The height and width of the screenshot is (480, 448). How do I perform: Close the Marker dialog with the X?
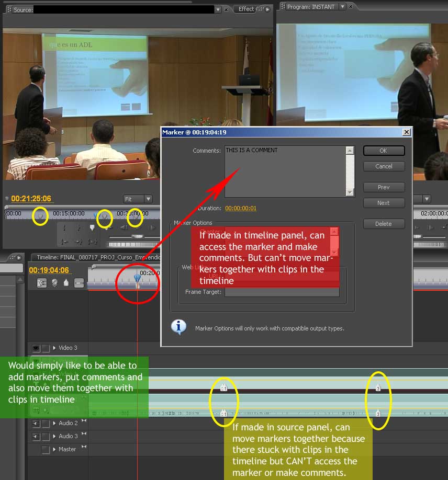click(x=406, y=132)
